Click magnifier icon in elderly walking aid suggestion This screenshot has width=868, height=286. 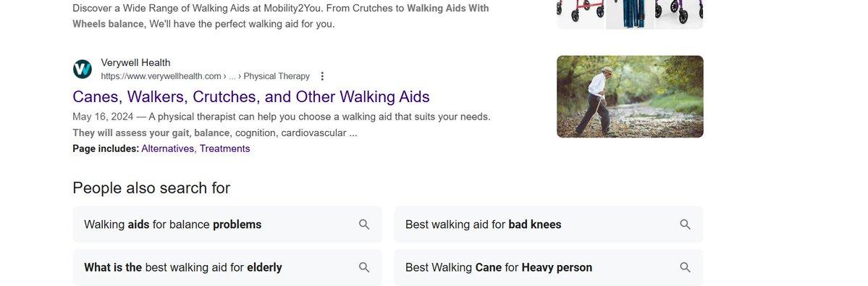tap(363, 268)
